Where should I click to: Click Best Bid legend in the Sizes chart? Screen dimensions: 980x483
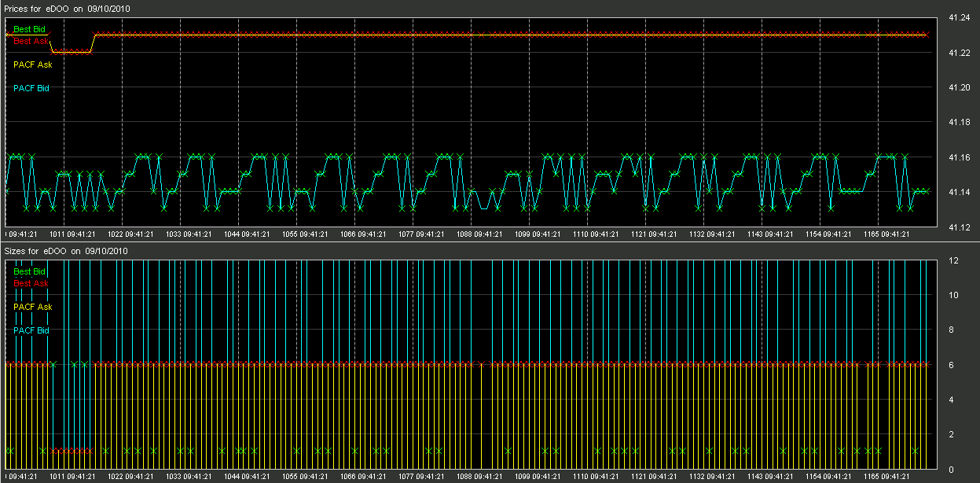point(30,271)
